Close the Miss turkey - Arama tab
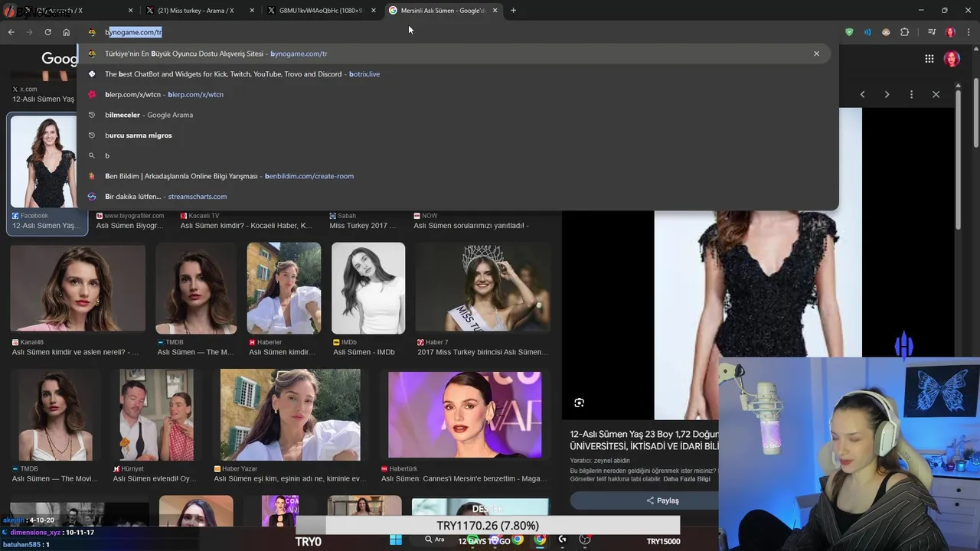Image resolution: width=980 pixels, height=551 pixels. [x=252, y=11]
